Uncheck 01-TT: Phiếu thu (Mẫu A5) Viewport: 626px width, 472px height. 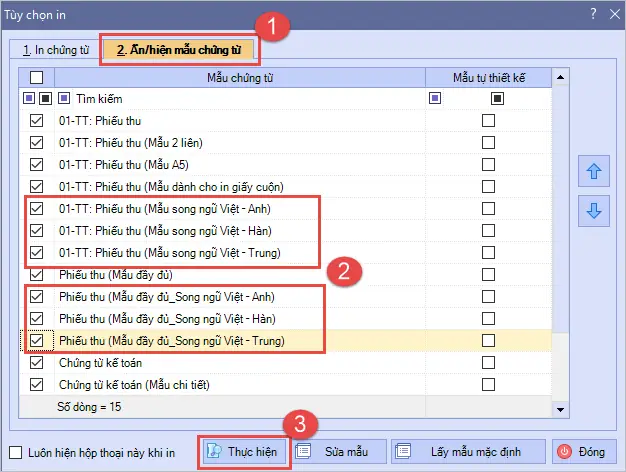coord(37,164)
